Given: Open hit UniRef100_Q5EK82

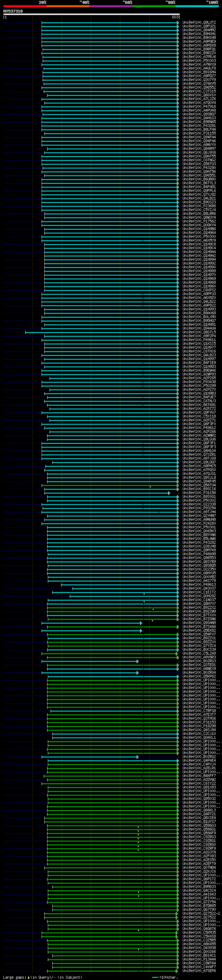Looking at the screenshot, I should click(199, 630).
